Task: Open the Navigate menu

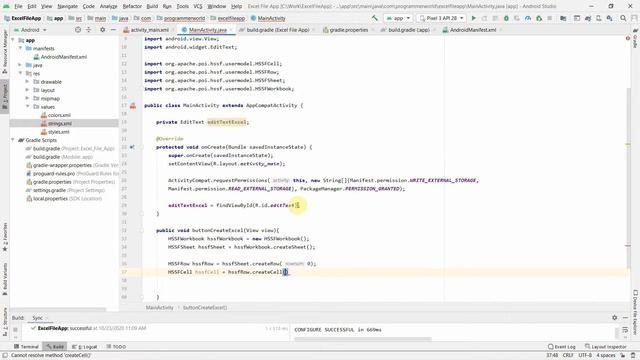Action: [67, 6]
